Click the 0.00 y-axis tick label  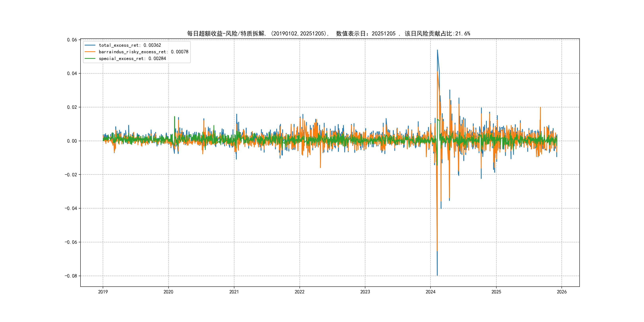pyautogui.click(x=72, y=141)
